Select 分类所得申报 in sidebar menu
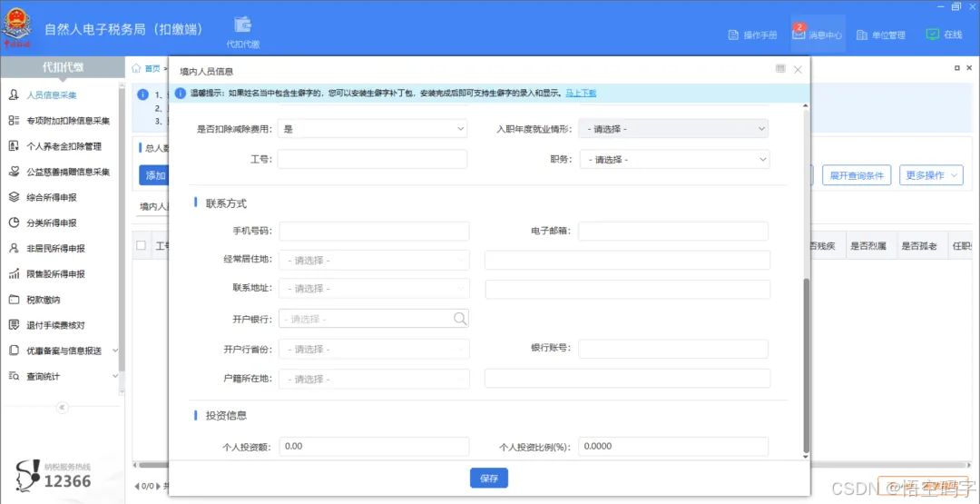 [52, 223]
